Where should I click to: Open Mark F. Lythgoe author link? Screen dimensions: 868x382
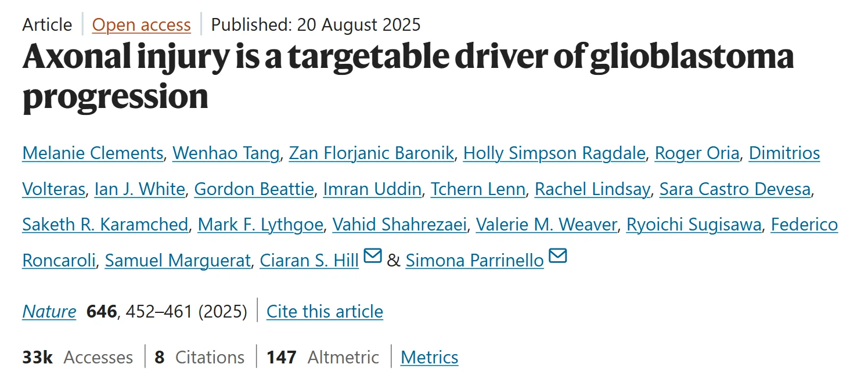click(x=260, y=225)
